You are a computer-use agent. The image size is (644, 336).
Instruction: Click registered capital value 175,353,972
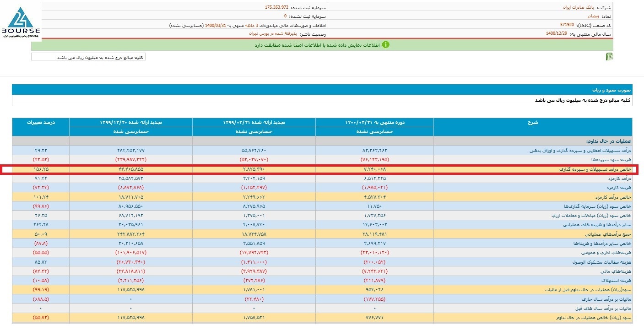(277, 7)
